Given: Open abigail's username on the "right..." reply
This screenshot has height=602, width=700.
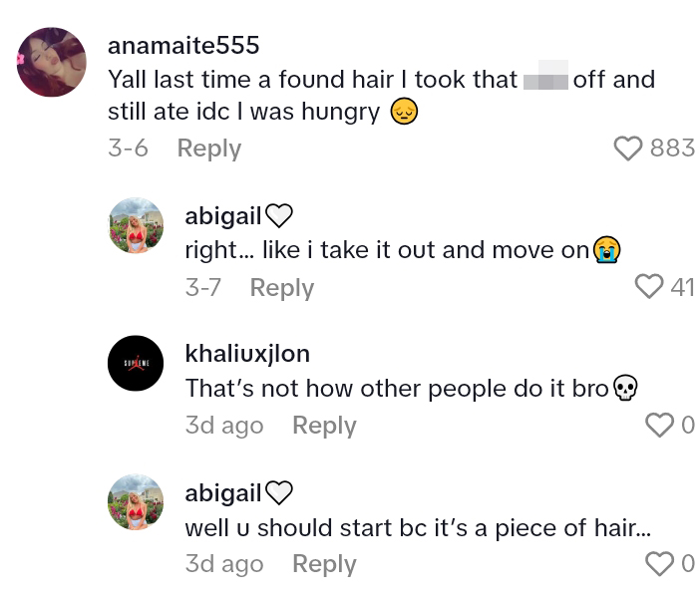Looking at the screenshot, I should [223, 216].
